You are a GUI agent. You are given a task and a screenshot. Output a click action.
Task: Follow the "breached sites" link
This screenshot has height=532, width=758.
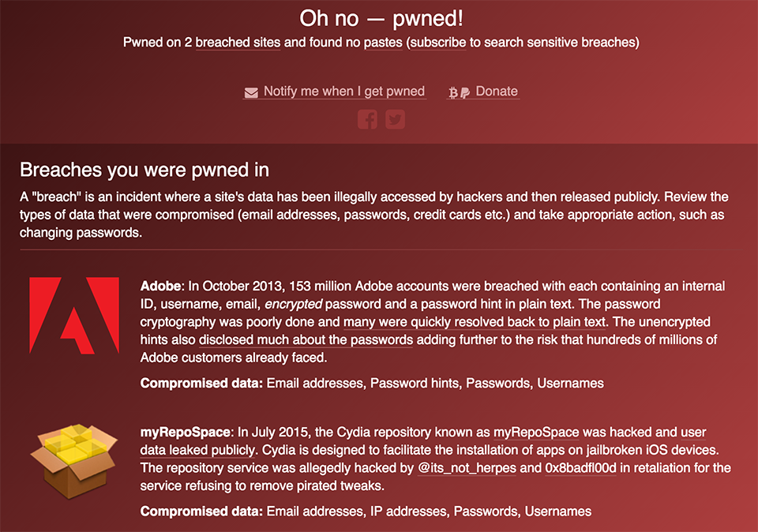tap(238, 43)
